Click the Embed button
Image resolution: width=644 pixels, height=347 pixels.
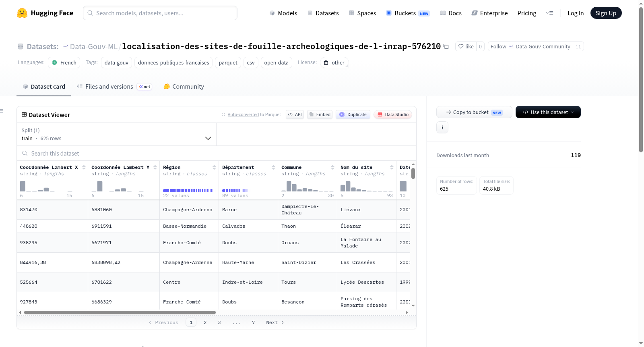tap(320, 114)
